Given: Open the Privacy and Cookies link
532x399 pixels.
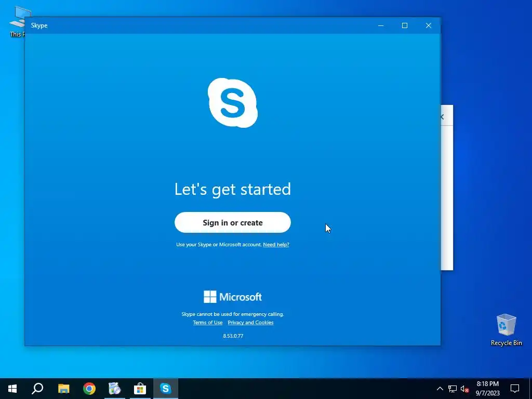Looking at the screenshot, I should (250, 323).
